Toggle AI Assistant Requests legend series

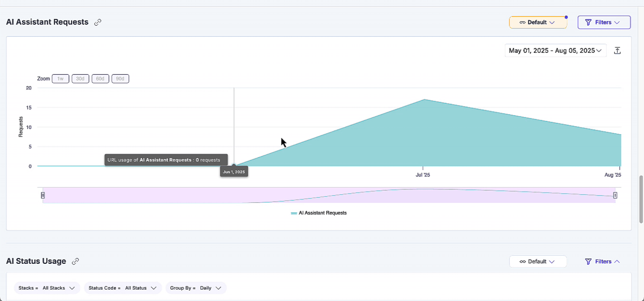pos(319,213)
